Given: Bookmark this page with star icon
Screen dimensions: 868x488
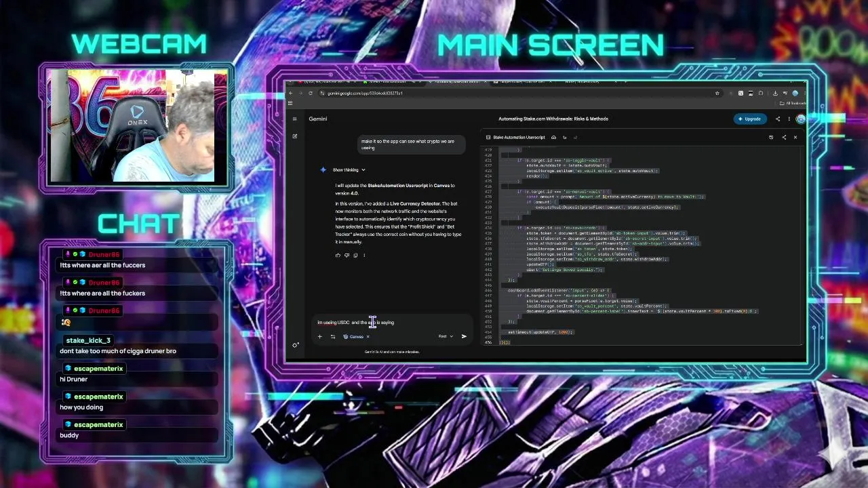Looking at the screenshot, I should tap(717, 93).
